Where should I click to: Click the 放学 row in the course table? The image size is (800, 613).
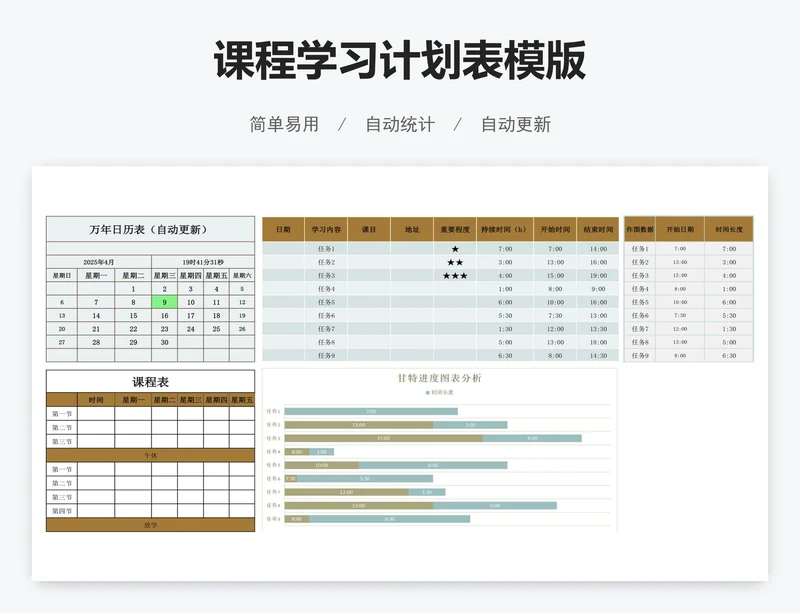coord(151,525)
